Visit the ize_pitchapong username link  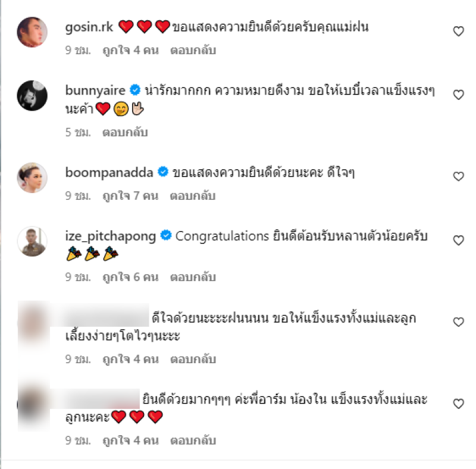point(111,237)
